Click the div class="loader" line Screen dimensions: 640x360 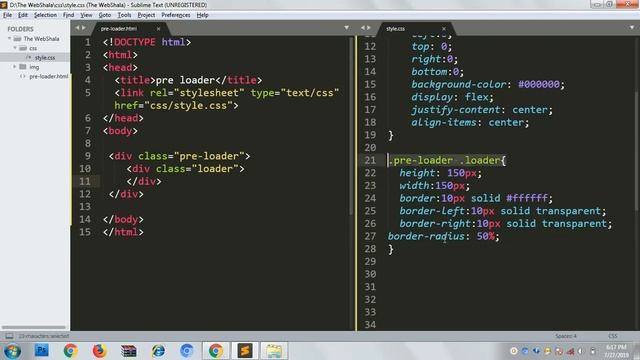point(185,169)
